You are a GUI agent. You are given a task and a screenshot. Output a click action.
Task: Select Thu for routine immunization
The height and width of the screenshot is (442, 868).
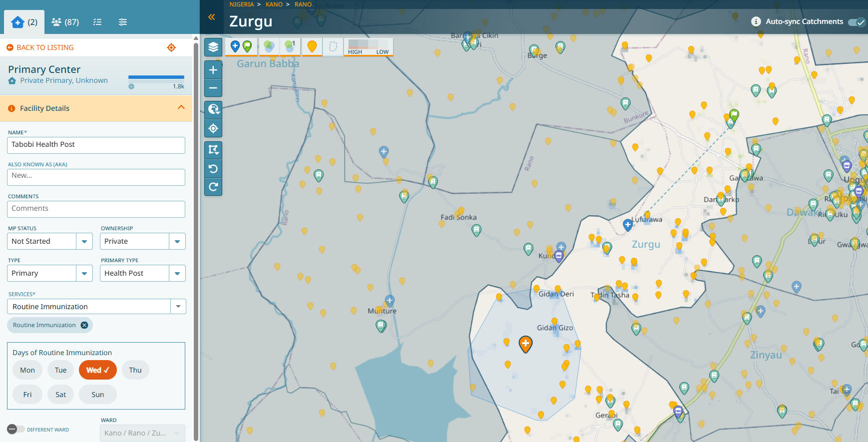click(135, 370)
